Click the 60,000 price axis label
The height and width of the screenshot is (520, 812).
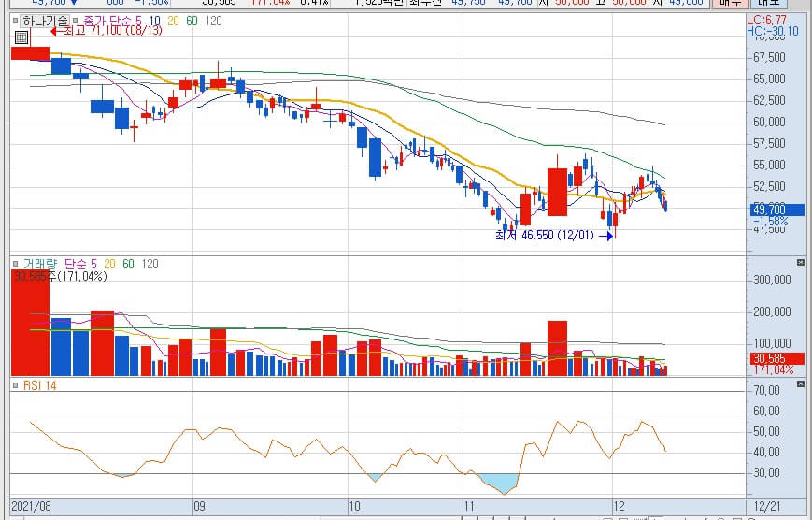770,122
